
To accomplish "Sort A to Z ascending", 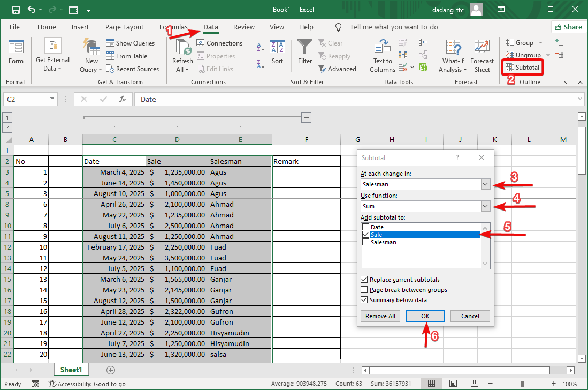I will 261,47.
